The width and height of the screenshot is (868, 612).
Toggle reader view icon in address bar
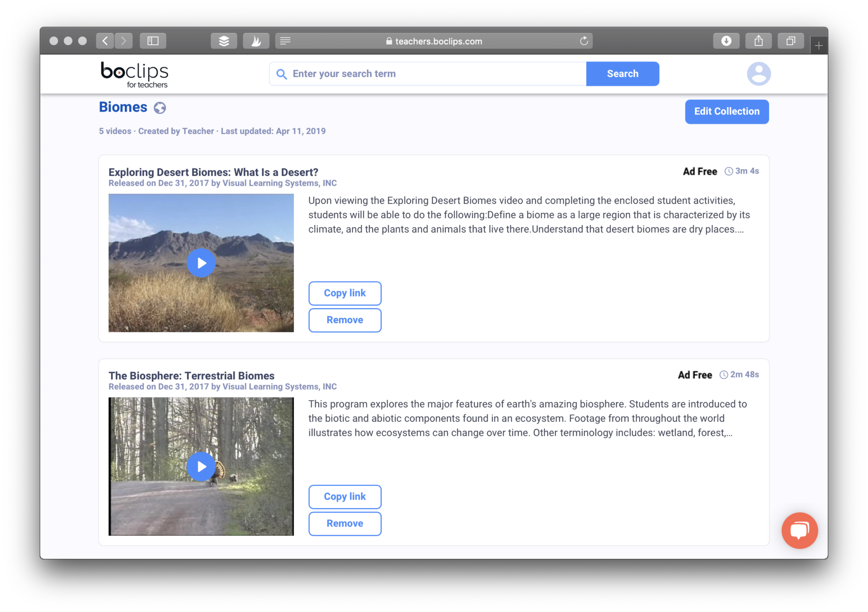pos(285,41)
